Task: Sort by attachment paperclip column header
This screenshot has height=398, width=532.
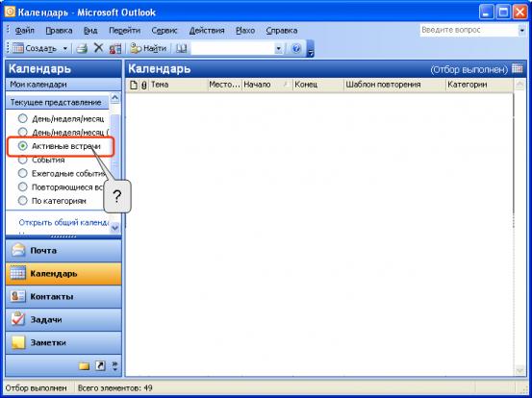Action: [144, 85]
